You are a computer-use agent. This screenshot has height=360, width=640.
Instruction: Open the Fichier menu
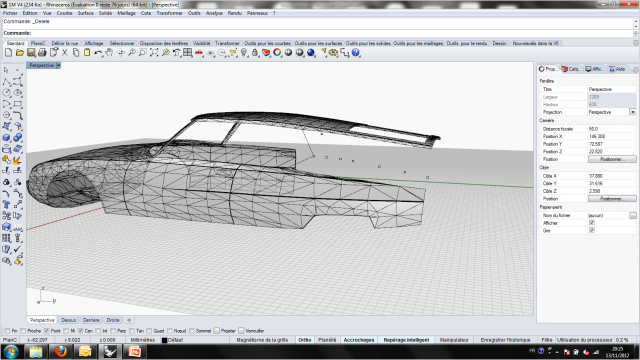(x=10, y=13)
